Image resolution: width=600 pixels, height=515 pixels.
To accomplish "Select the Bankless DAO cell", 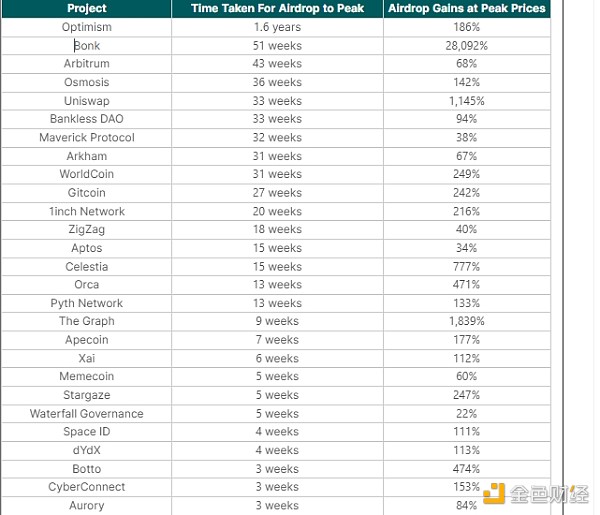I will [x=87, y=119].
